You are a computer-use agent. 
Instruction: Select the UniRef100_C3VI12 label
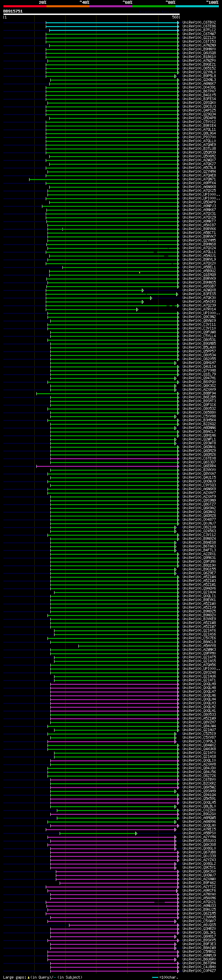pyautogui.click(x=199, y=535)
